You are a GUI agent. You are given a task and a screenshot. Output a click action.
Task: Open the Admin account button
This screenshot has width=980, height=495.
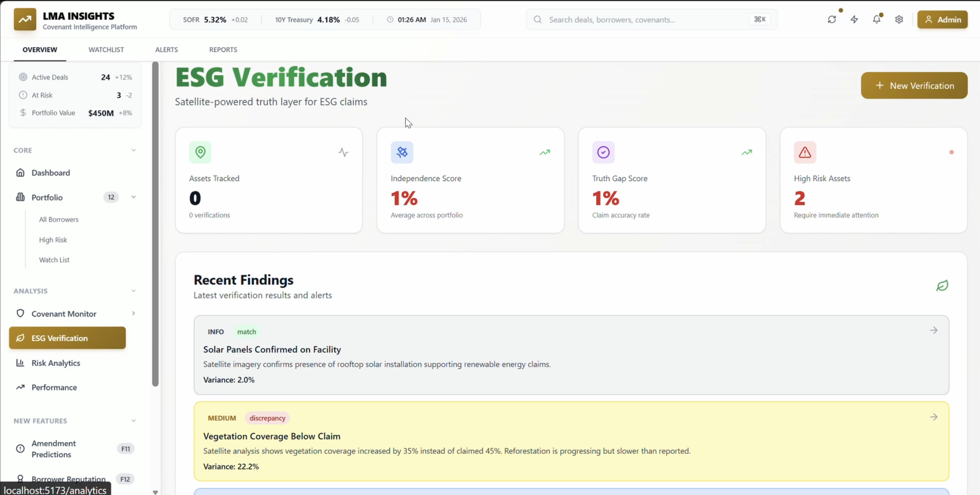tap(942, 20)
